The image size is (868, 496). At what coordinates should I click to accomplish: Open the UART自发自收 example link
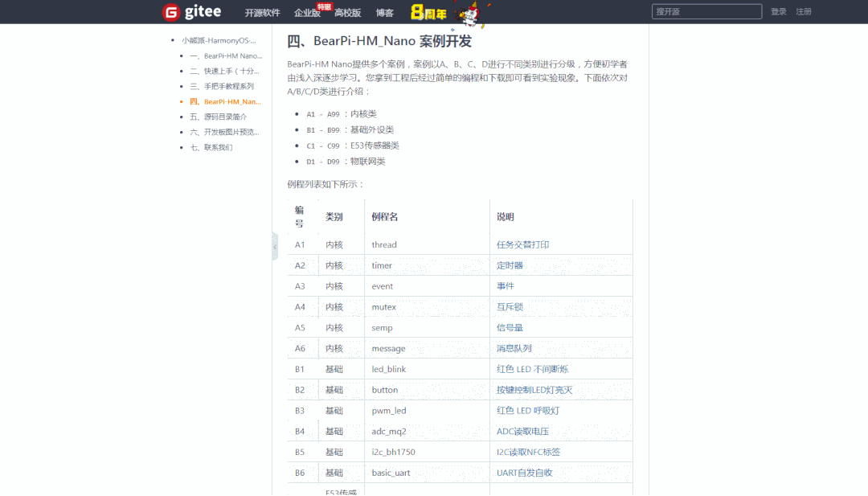pos(523,472)
